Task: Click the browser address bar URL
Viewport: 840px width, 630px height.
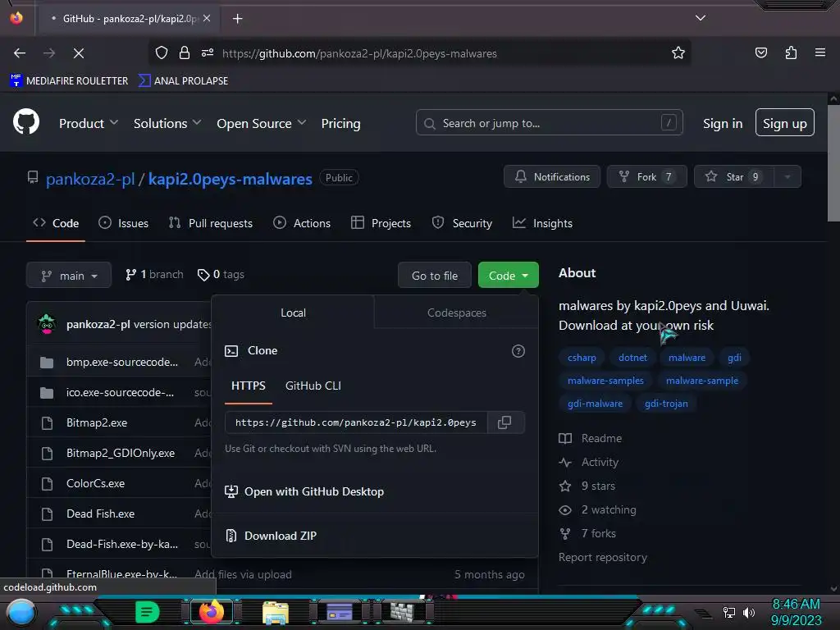Action: point(359,53)
